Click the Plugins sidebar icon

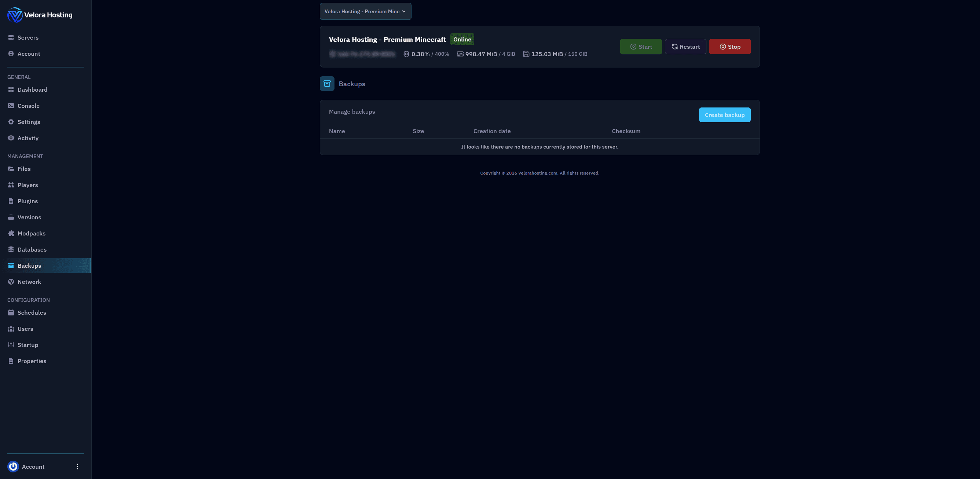(11, 201)
